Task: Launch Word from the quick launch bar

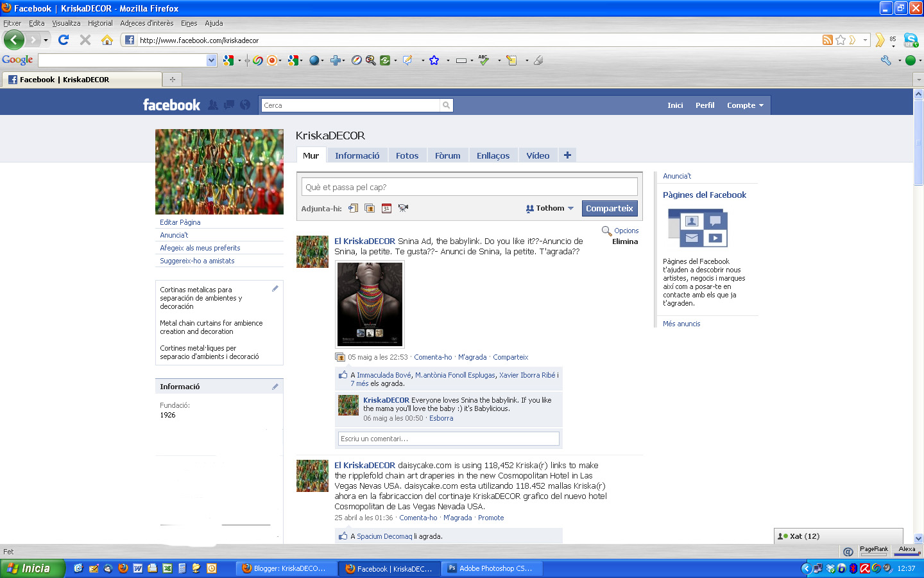Action: point(137,568)
